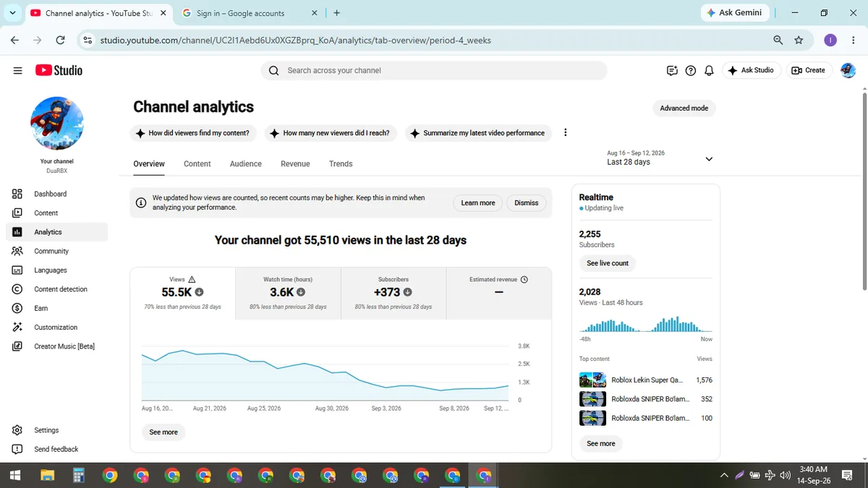
Task: Open the Help question mark icon
Action: tap(691, 70)
